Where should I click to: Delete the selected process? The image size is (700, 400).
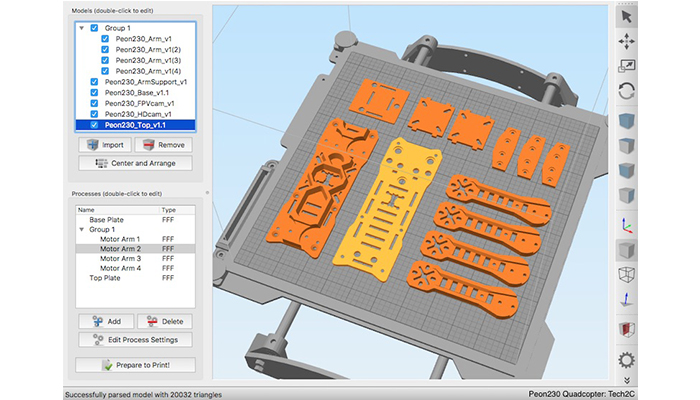tap(165, 321)
